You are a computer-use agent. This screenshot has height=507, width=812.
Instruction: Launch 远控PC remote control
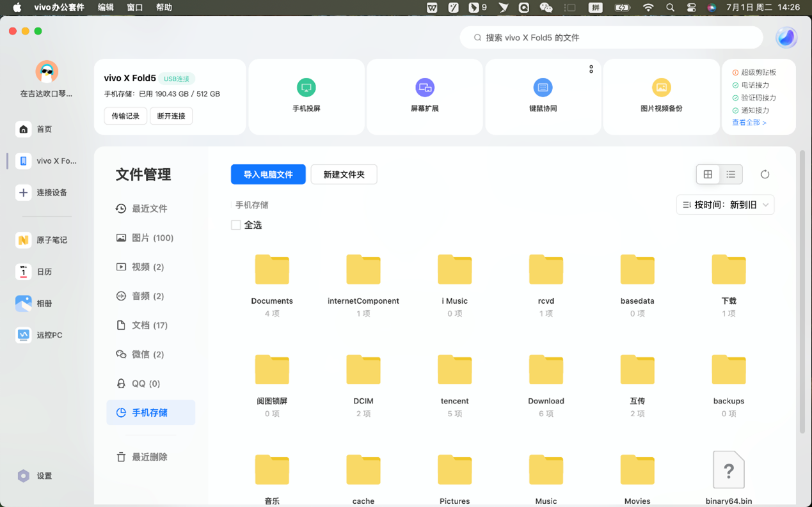40,335
